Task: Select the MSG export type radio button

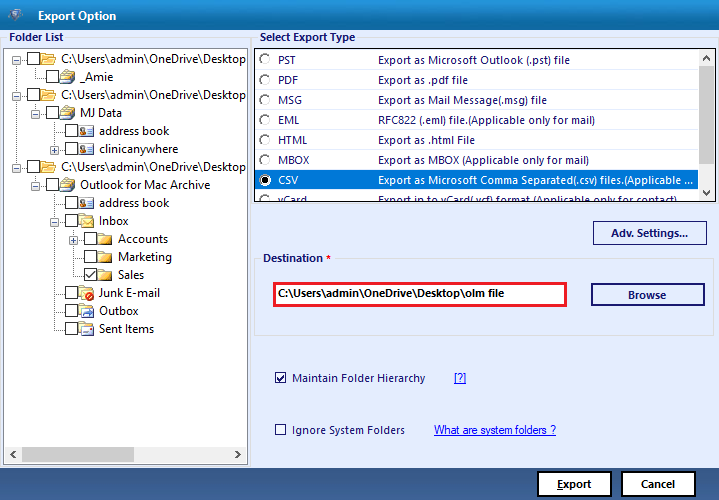Action: (x=265, y=100)
